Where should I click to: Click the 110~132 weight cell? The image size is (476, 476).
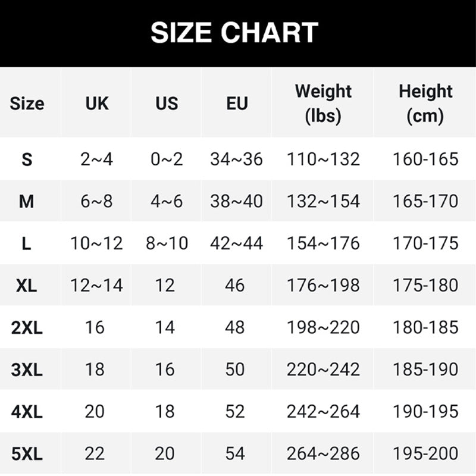(x=323, y=159)
